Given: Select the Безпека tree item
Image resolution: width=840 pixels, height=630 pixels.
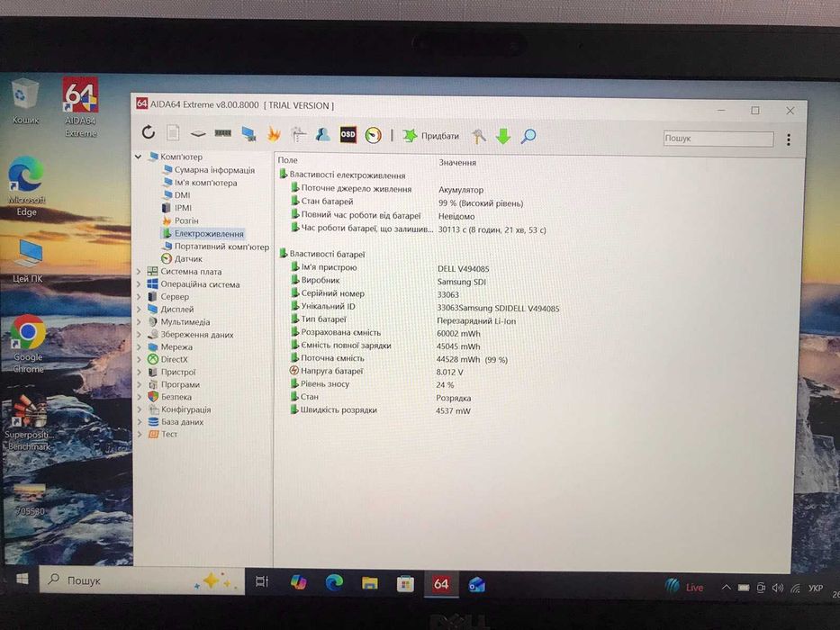Looking at the screenshot, I should (176, 397).
